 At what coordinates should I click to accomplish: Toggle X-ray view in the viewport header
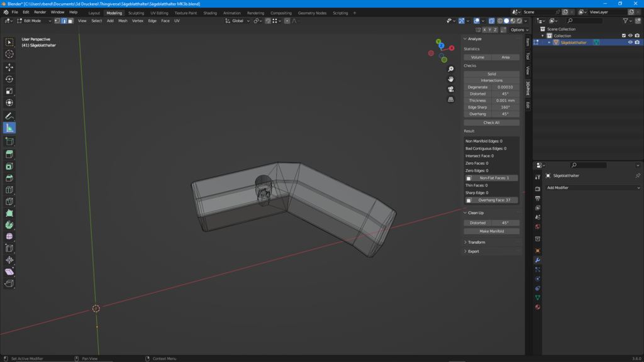pyautogui.click(x=491, y=21)
